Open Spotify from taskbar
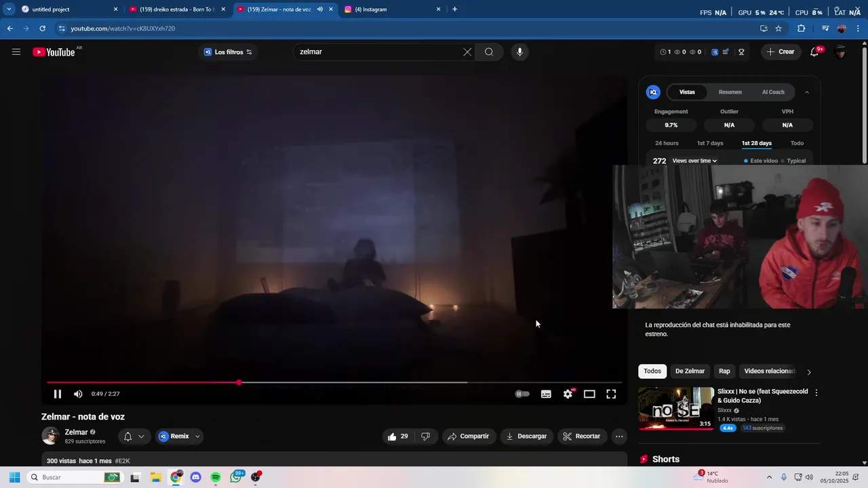Screen dimensions: 868x488 coord(216,477)
